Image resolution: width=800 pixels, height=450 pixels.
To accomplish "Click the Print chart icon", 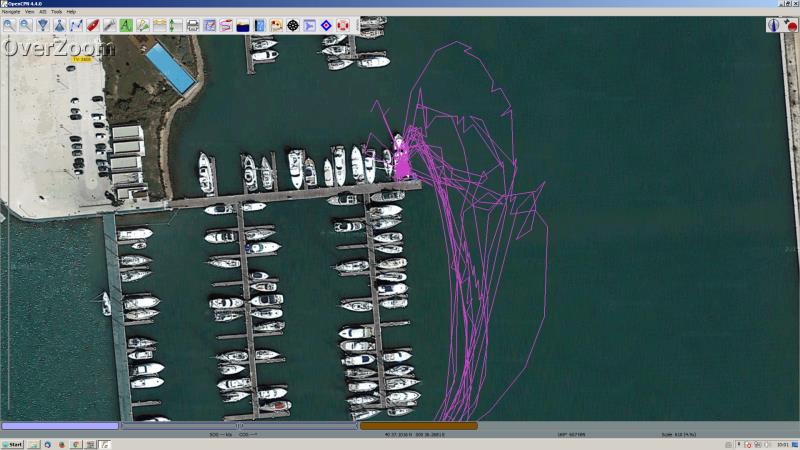I will point(192,25).
